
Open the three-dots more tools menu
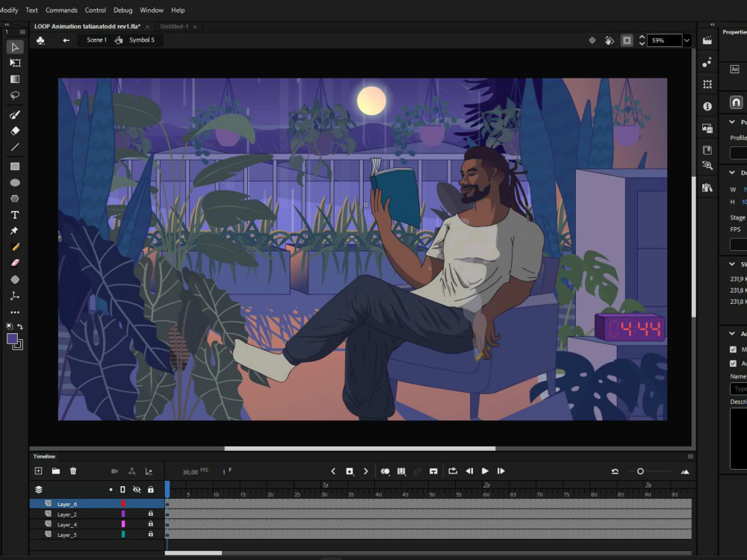pyautogui.click(x=15, y=312)
